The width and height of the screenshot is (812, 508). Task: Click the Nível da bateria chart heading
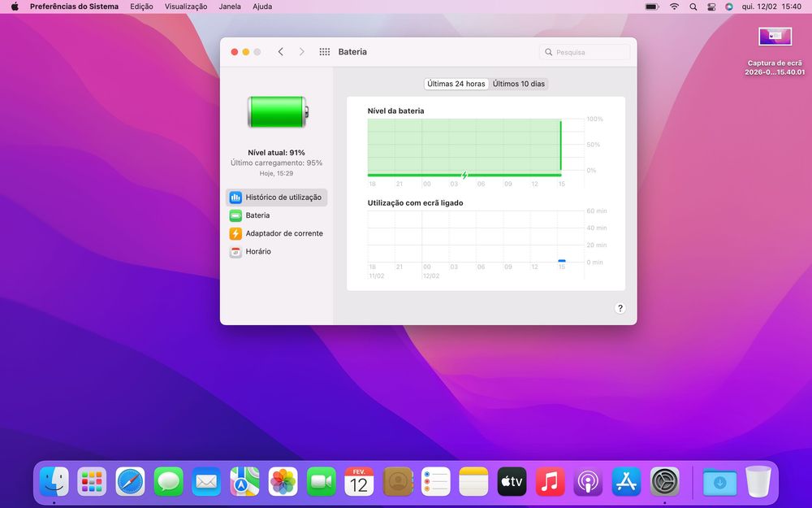pyautogui.click(x=395, y=111)
